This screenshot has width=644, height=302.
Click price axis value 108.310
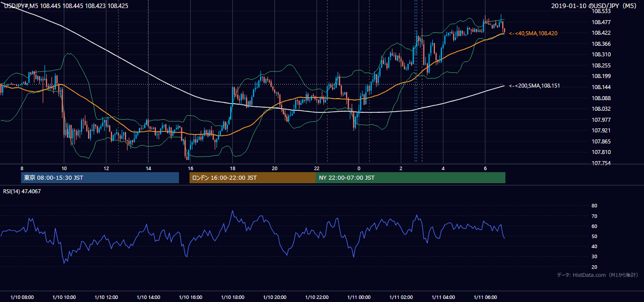601,54
